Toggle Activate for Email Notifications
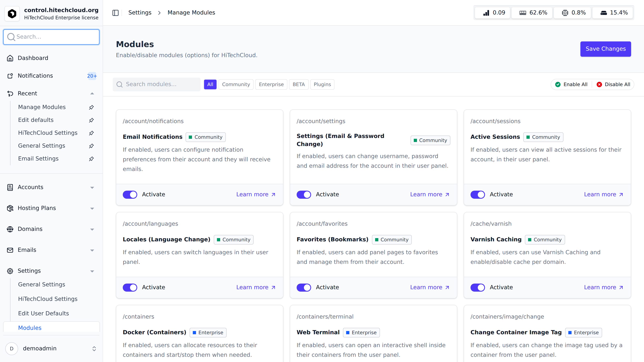This screenshot has height=362, width=644. 130,194
